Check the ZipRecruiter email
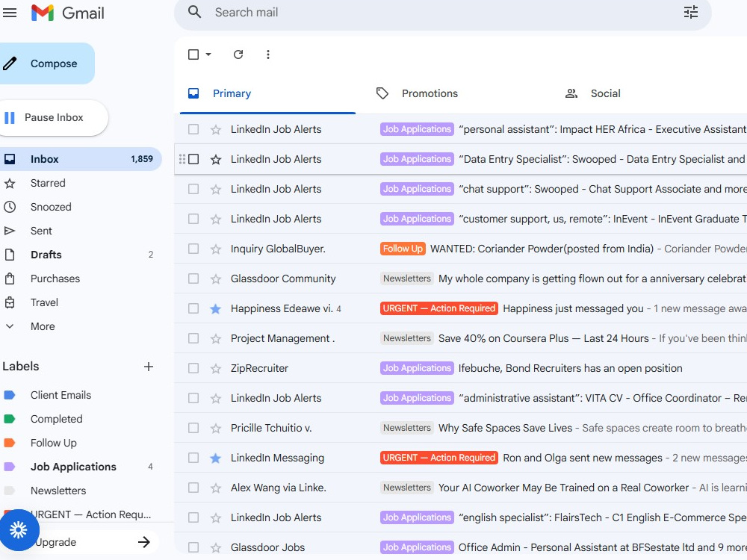The width and height of the screenshot is (747, 560). pos(193,368)
